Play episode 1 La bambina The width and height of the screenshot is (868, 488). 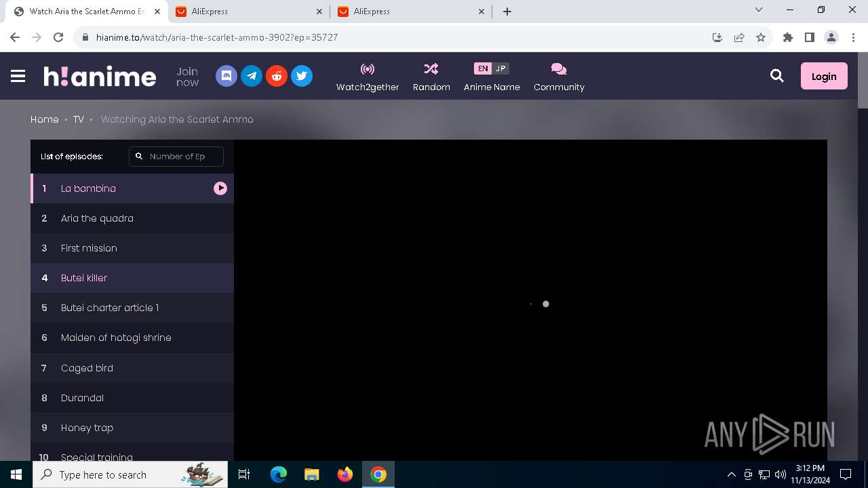(132, 188)
